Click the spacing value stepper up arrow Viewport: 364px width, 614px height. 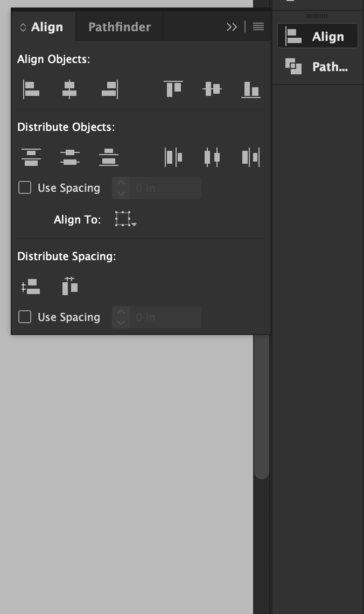121,184
